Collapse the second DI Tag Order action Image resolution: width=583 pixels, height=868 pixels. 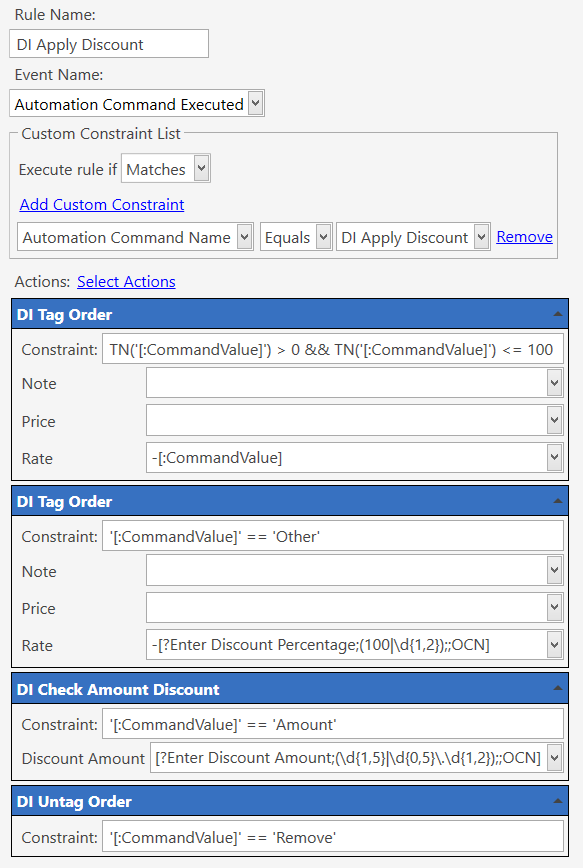(558, 501)
